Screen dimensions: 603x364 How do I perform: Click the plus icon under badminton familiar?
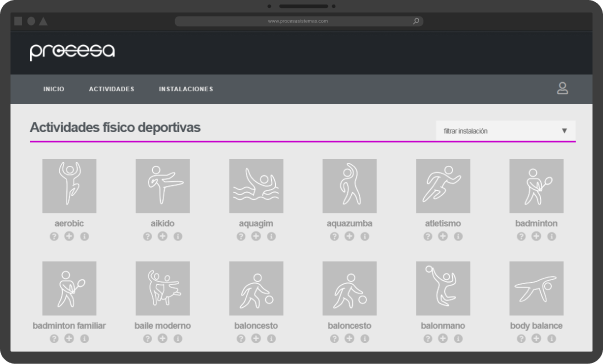69,338
